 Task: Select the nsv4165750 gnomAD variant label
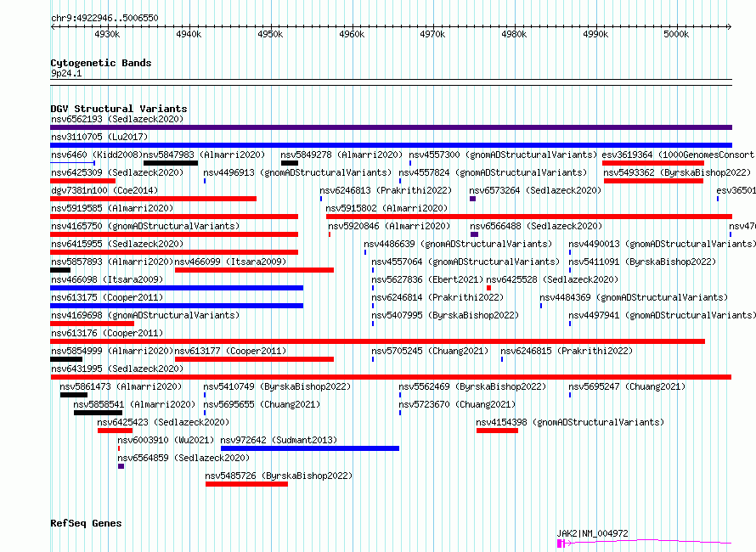tap(145, 226)
